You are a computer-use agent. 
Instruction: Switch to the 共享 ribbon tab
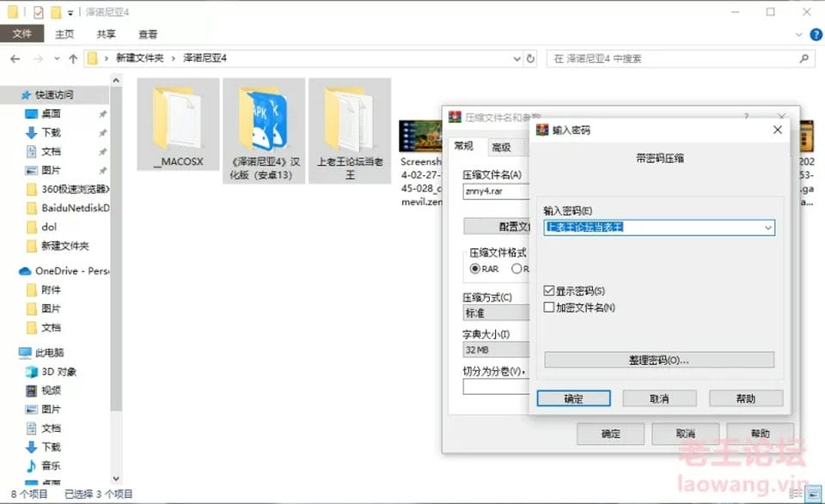pos(106,34)
